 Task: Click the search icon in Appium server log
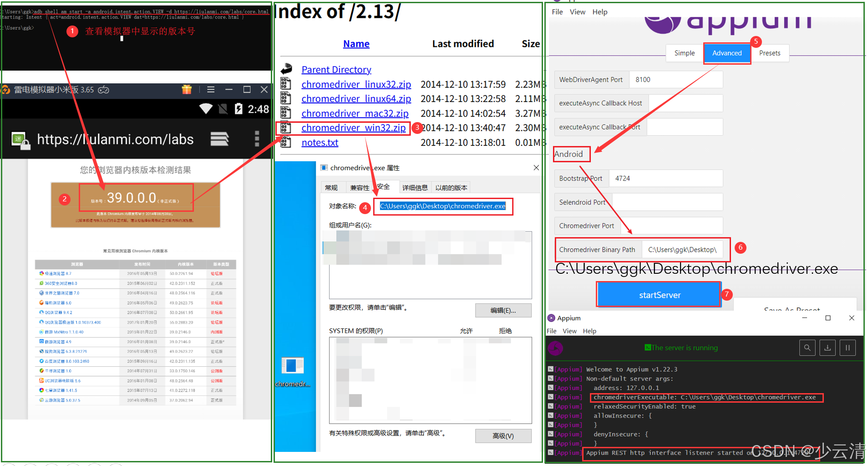click(x=807, y=348)
